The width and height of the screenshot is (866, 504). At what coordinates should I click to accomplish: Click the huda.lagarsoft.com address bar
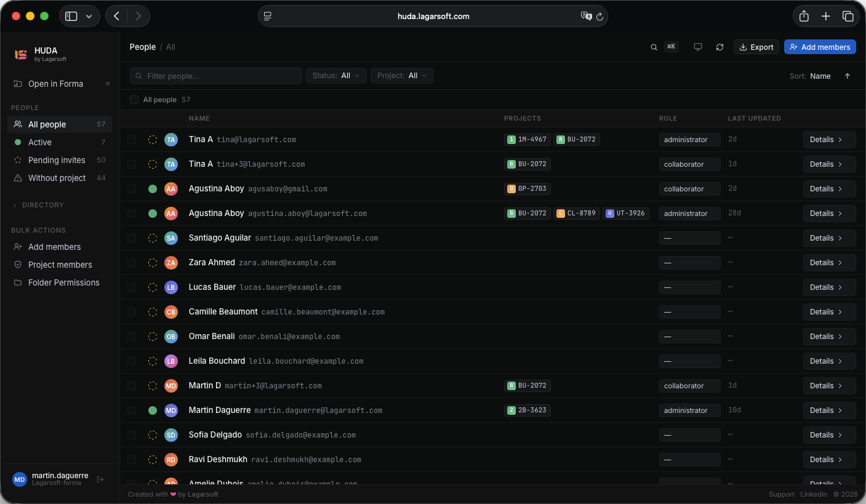tap(433, 16)
